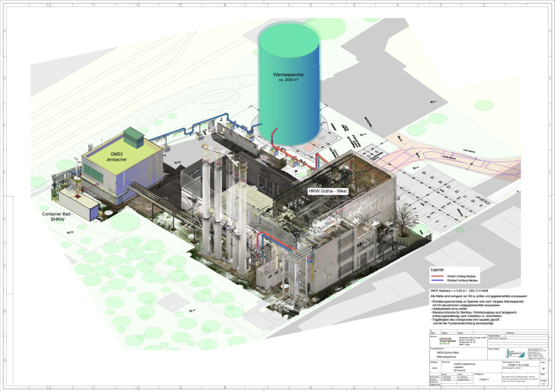Click the 'HKW Gotha - West' building label

click(328, 191)
